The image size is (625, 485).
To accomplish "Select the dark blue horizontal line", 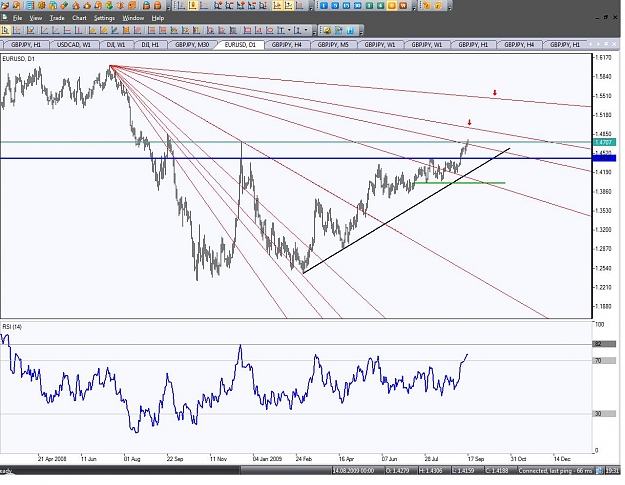I will pyautogui.click(x=296, y=158).
